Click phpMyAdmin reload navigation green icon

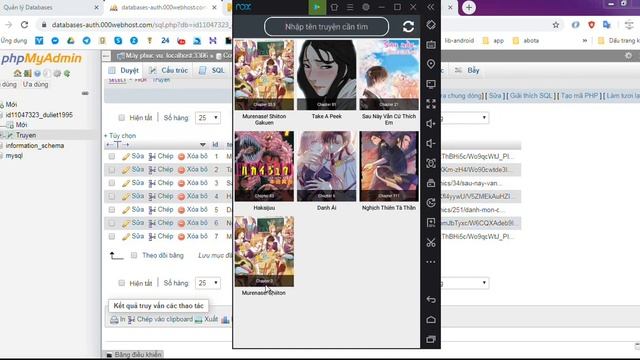tap(67, 73)
